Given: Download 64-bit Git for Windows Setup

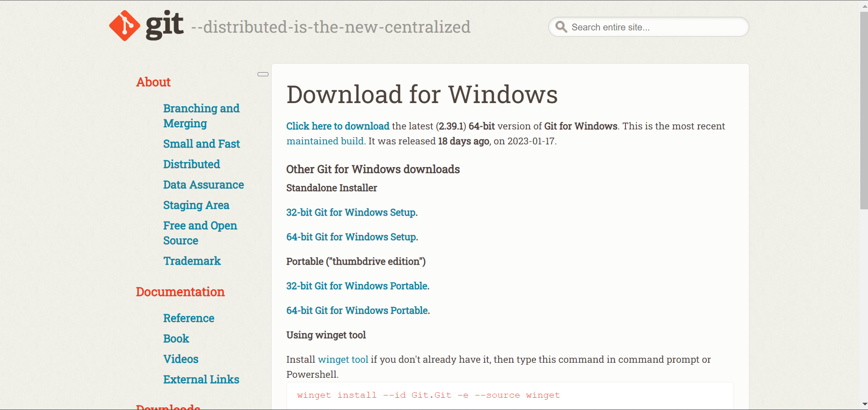Looking at the screenshot, I should (x=351, y=237).
